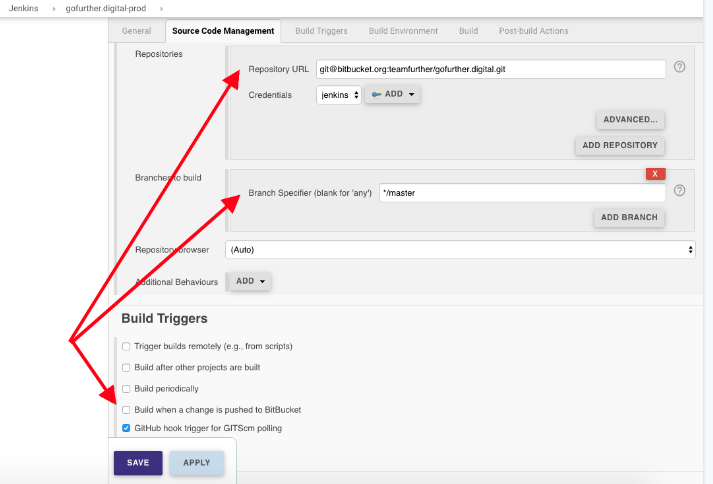This screenshot has height=484, width=713.
Task: Open the jenkins credentials dropdown
Action: (338, 94)
